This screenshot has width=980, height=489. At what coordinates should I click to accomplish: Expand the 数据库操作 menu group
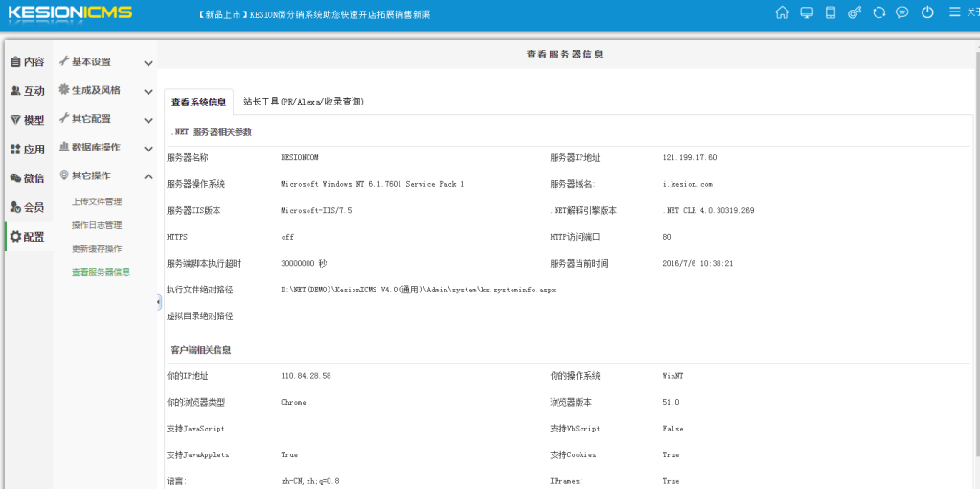tap(103, 148)
